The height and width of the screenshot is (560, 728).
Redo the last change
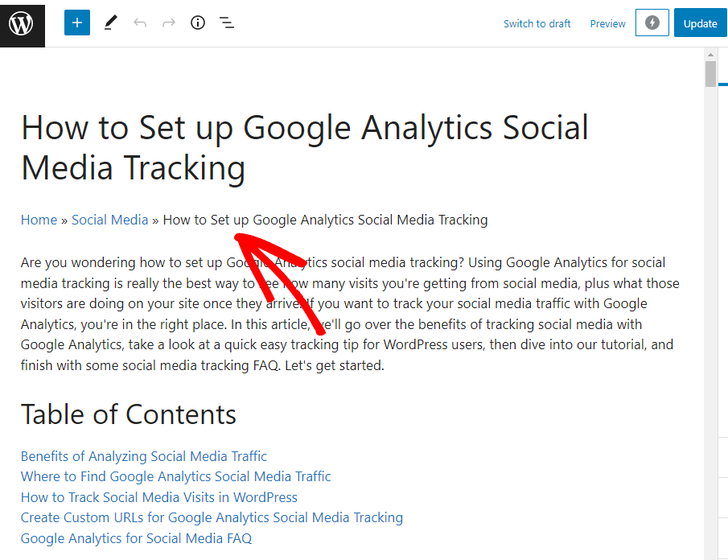[x=168, y=23]
